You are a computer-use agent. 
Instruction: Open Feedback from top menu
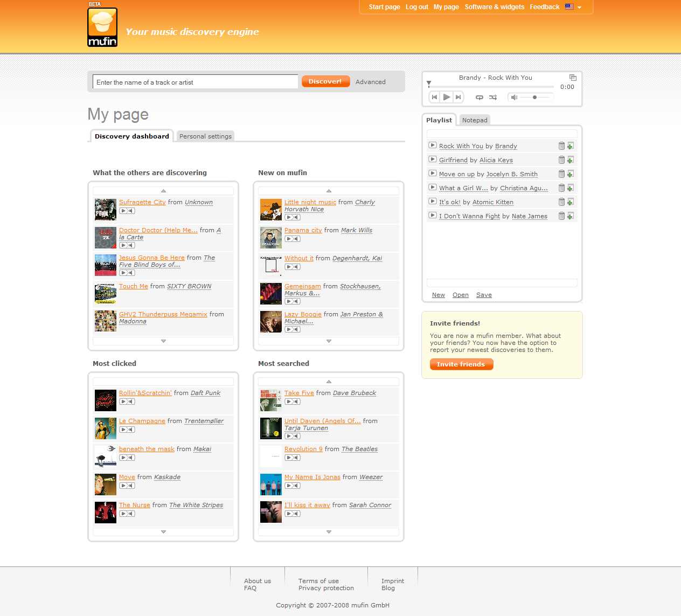click(x=545, y=7)
